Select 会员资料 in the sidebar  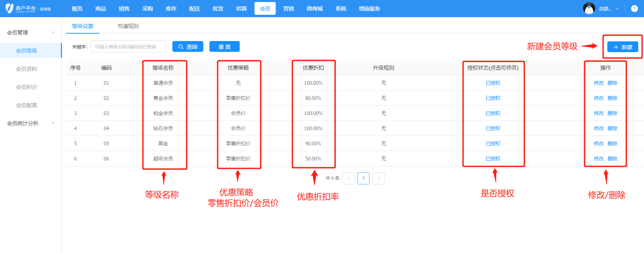(x=27, y=69)
